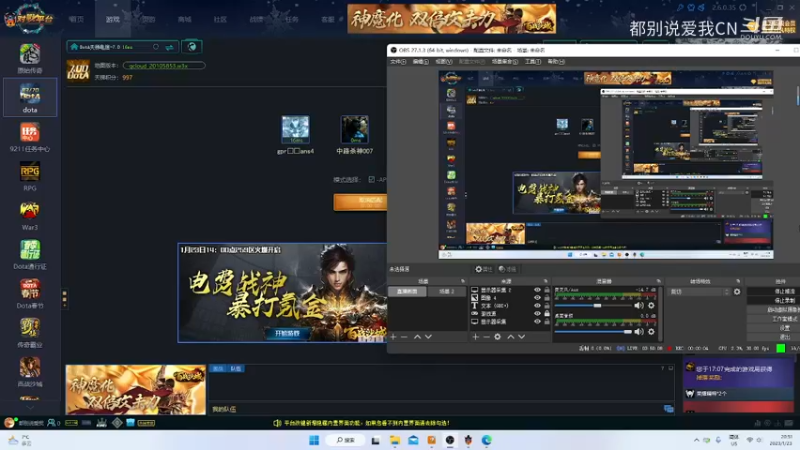
Task: Add a new OBS scene with plus
Action: pos(393,337)
